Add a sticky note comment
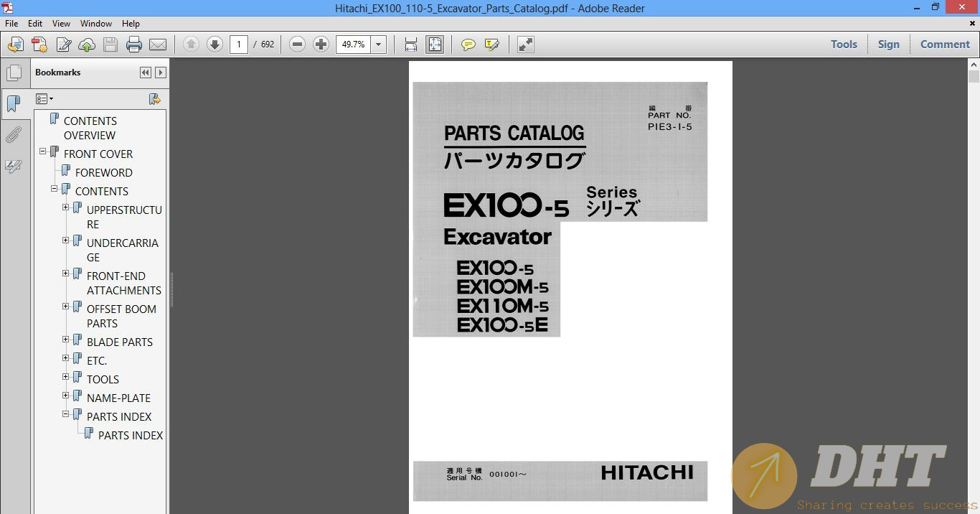 (x=468, y=45)
